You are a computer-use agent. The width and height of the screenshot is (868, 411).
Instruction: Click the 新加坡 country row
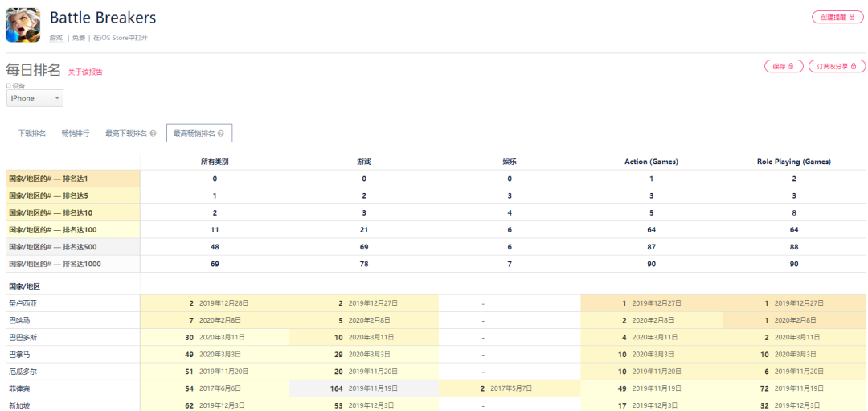[x=436, y=405]
